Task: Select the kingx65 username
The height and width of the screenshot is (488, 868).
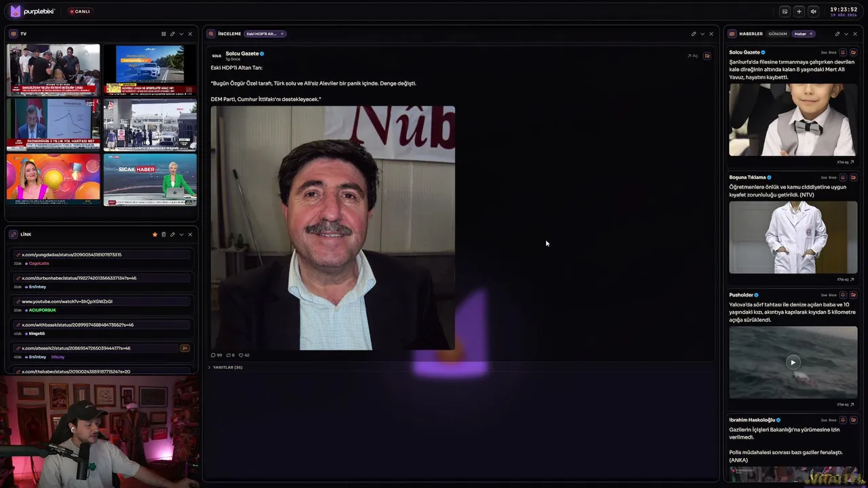Action: click(37, 333)
